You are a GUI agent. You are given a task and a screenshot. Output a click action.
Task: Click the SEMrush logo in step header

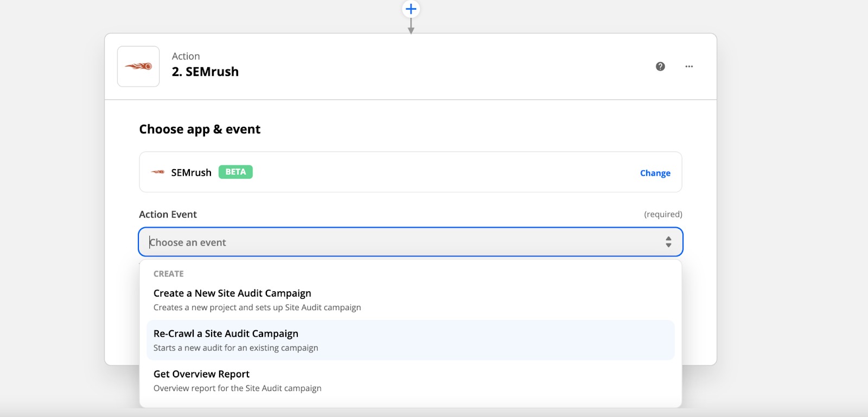138,66
